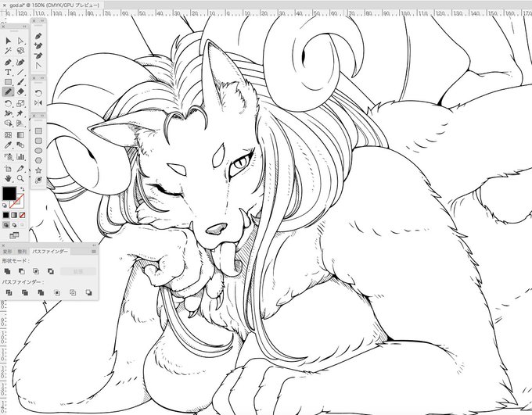This screenshot has height=415, width=532.
Task: Select the Curvature tool
Action: [x=20, y=63]
